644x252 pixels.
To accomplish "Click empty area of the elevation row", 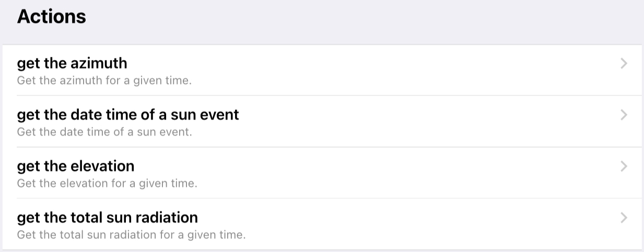I will [x=366, y=173].
